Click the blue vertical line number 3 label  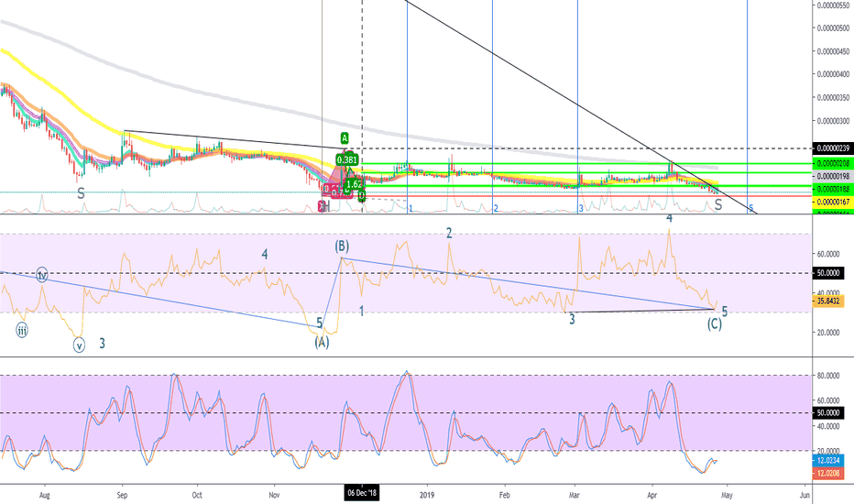pos(581,208)
